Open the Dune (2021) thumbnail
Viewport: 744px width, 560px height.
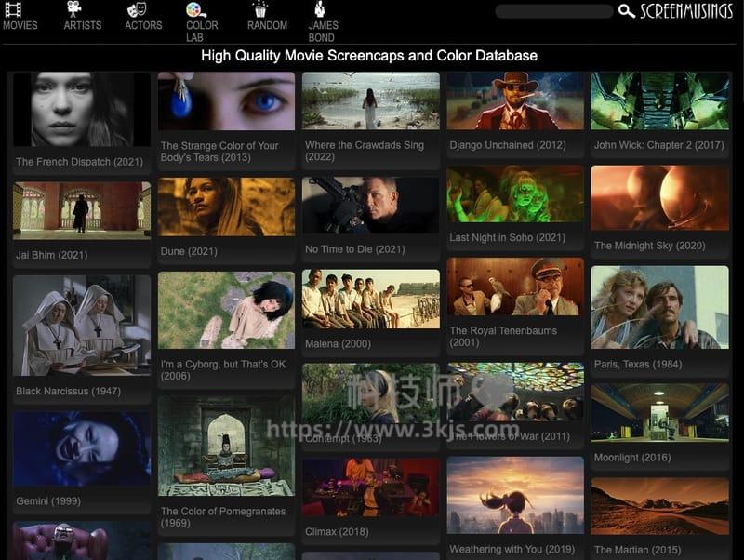pos(226,207)
